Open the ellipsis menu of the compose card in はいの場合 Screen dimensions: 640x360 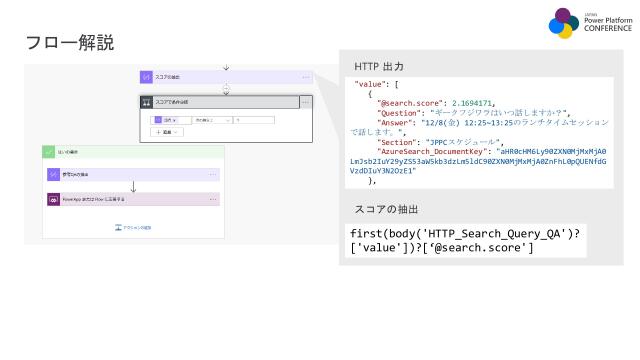[x=213, y=174]
